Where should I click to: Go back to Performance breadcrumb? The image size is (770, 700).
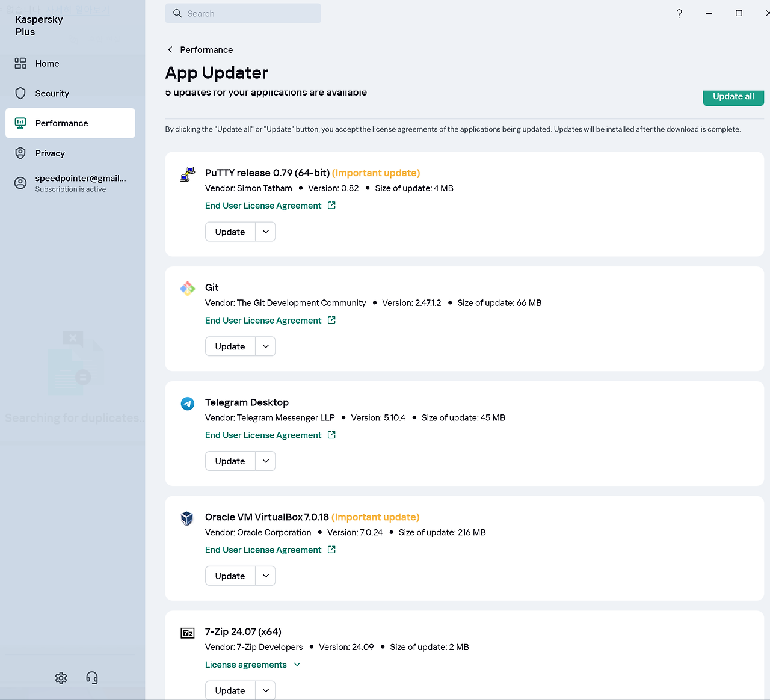tap(206, 50)
